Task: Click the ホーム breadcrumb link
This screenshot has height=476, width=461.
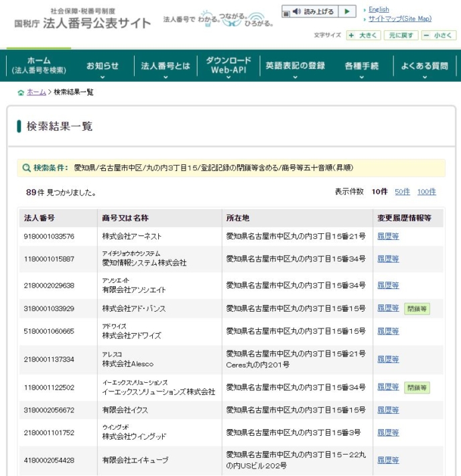Action: [x=36, y=92]
